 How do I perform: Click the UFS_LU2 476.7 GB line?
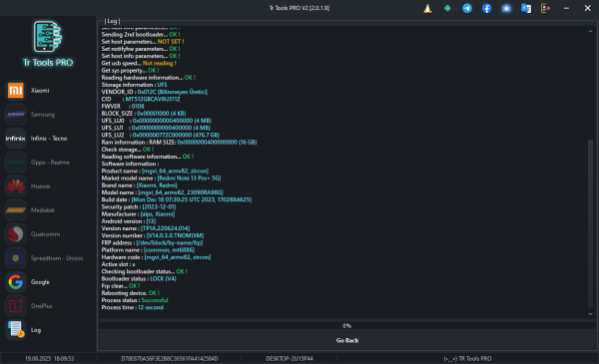coord(161,135)
